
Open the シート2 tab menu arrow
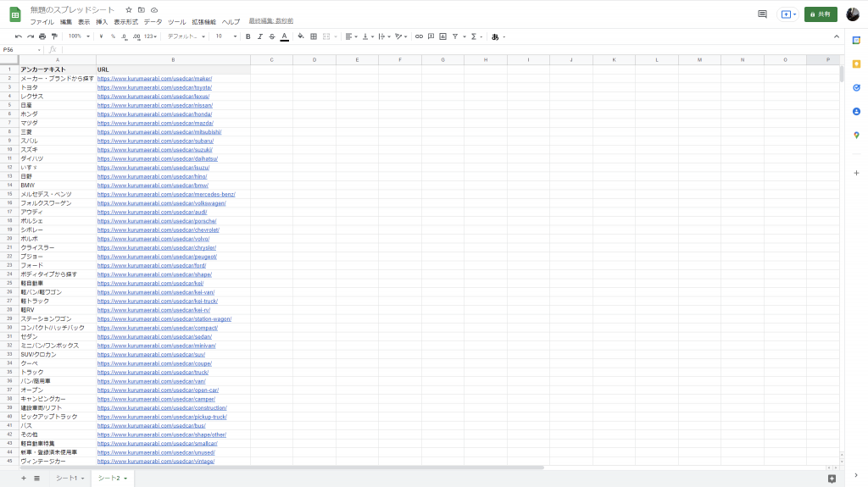tap(125, 479)
